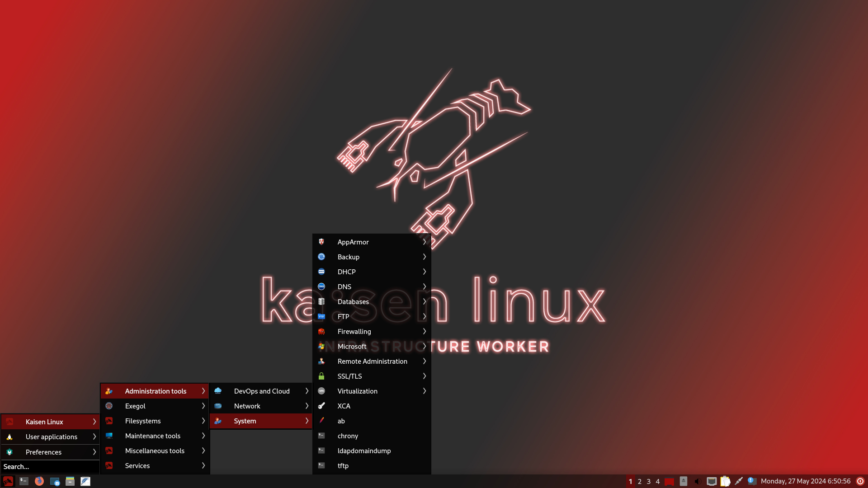868x488 pixels.
Task: Open the Preferences menu entry
Action: tap(50, 452)
